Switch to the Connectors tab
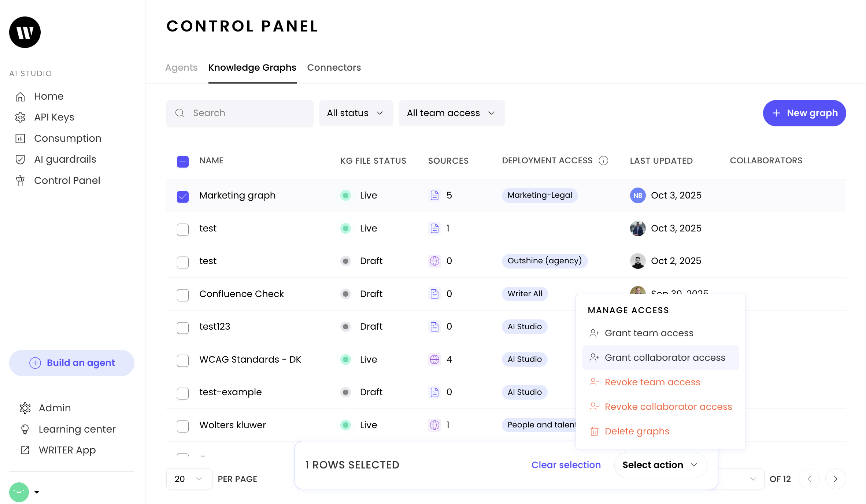The height and width of the screenshot is (504, 866). [x=334, y=68]
